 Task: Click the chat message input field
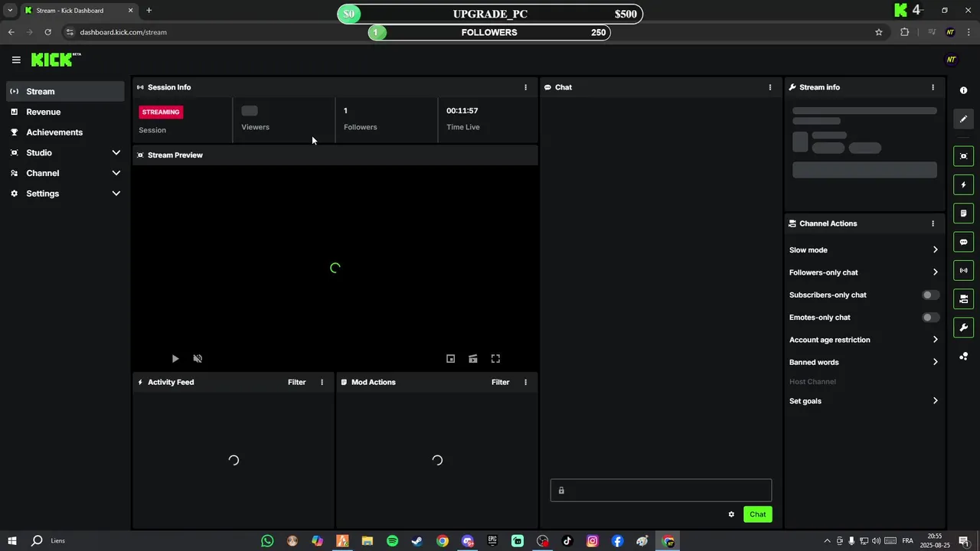point(661,491)
